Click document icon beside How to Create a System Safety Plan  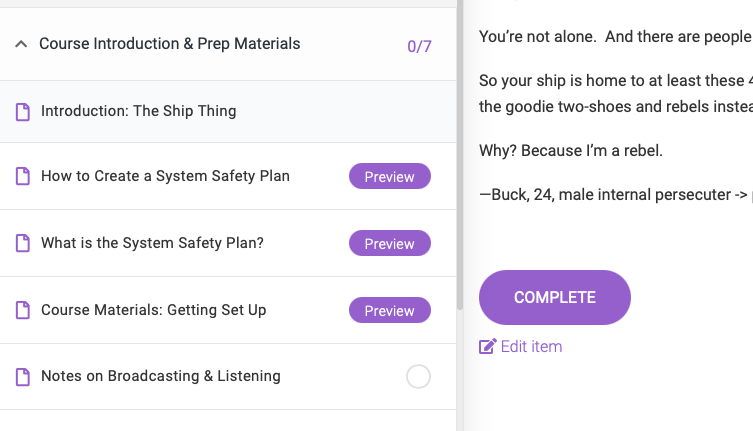point(23,176)
